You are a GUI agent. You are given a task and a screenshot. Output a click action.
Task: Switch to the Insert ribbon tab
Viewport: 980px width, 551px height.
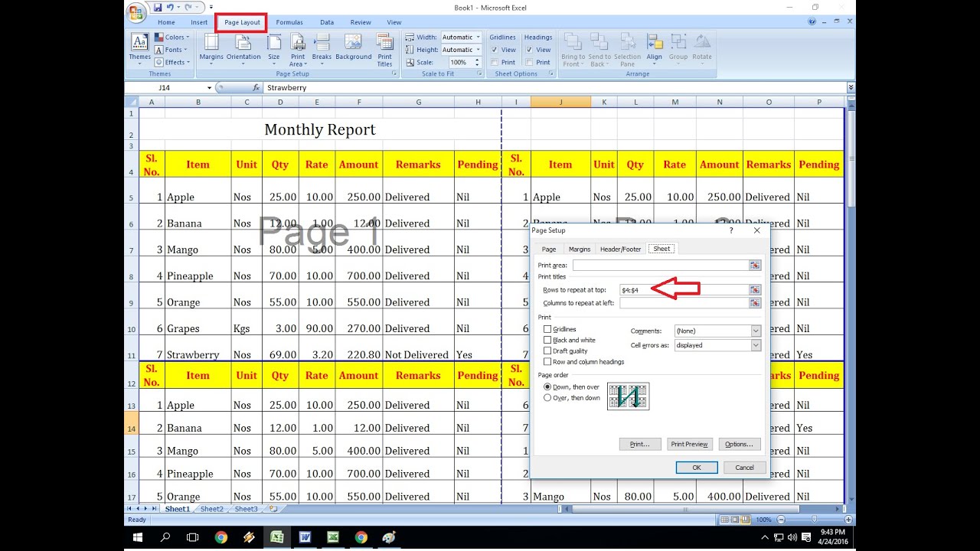199,22
